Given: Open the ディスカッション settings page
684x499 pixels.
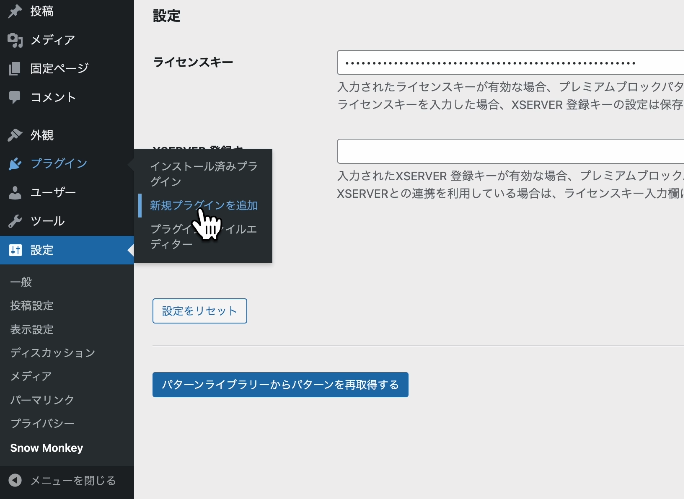Looking at the screenshot, I should pos(52,353).
